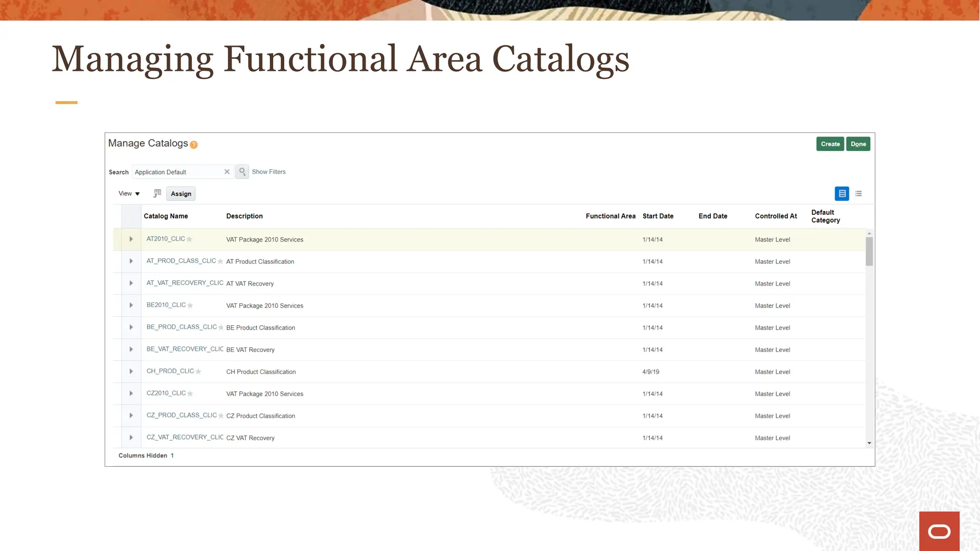
Task: Click the Manage Catalogs help icon
Action: (194, 144)
